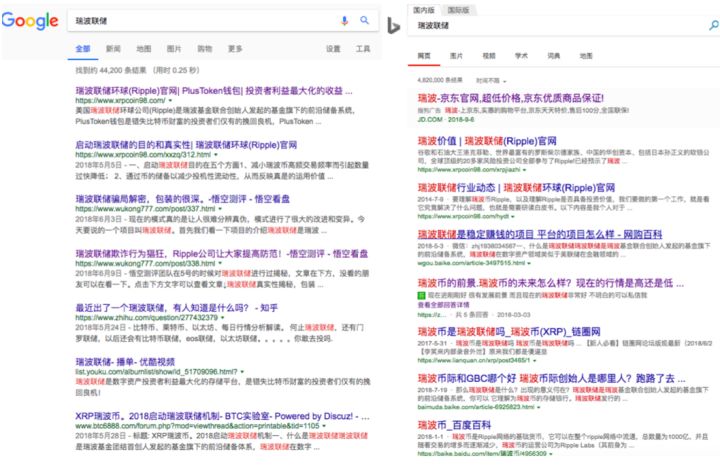Click into the Bing search input field
Image resolution: width=720 pixels, height=467 pixels.
(540, 26)
